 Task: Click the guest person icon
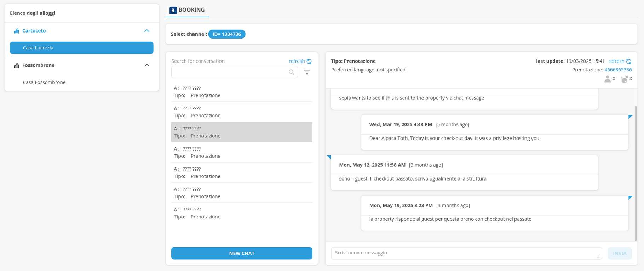point(608,79)
